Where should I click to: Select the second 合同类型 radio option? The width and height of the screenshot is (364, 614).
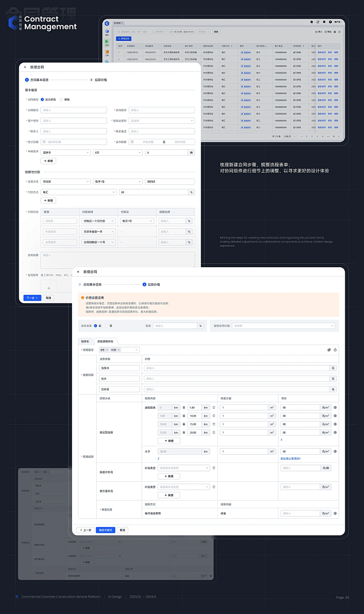[x=61, y=100]
